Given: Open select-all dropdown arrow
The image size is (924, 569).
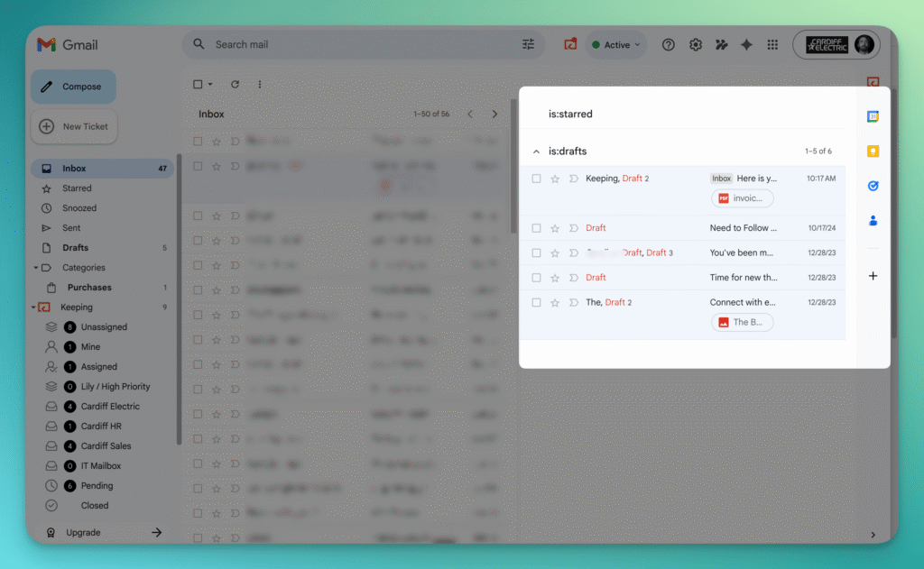Looking at the screenshot, I should 209,84.
